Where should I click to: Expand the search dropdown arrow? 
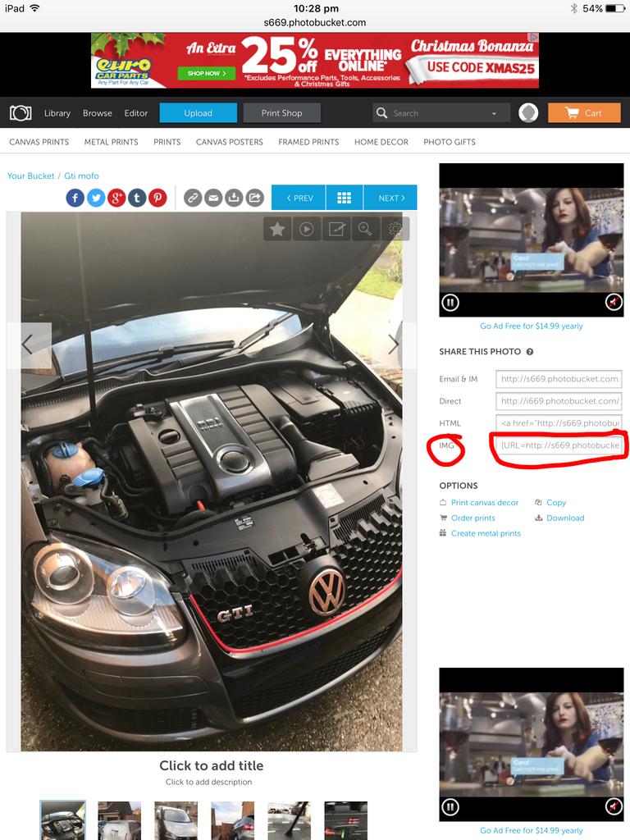(x=494, y=113)
